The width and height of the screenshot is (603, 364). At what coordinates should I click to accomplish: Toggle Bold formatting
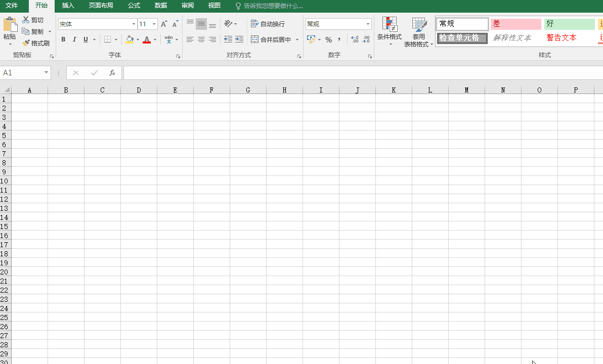(63, 39)
